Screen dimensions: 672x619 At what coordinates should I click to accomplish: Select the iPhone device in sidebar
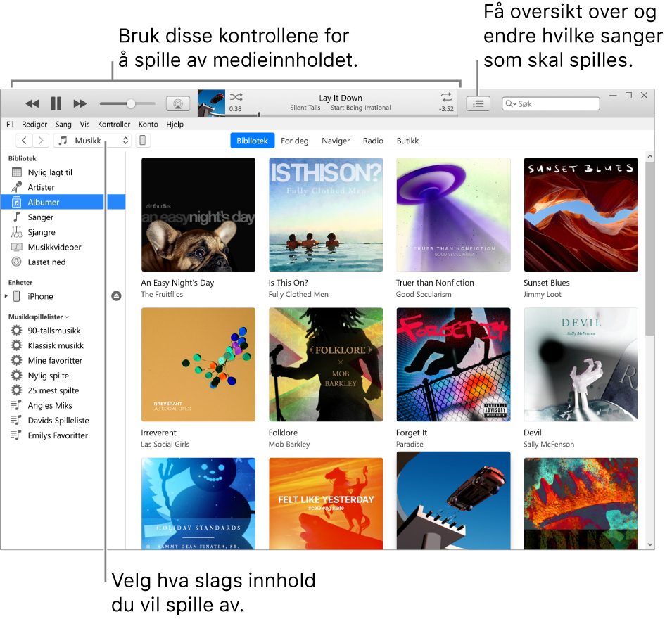pyautogui.click(x=40, y=296)
